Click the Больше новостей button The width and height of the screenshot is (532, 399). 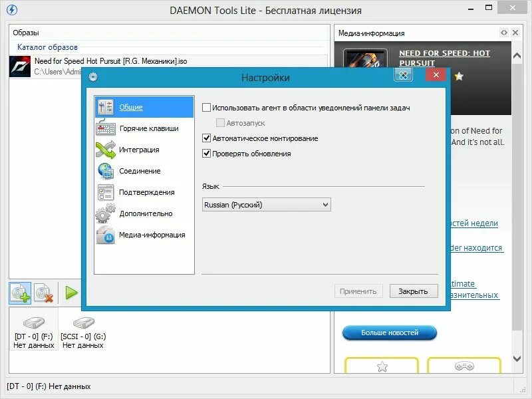point(390,333)
